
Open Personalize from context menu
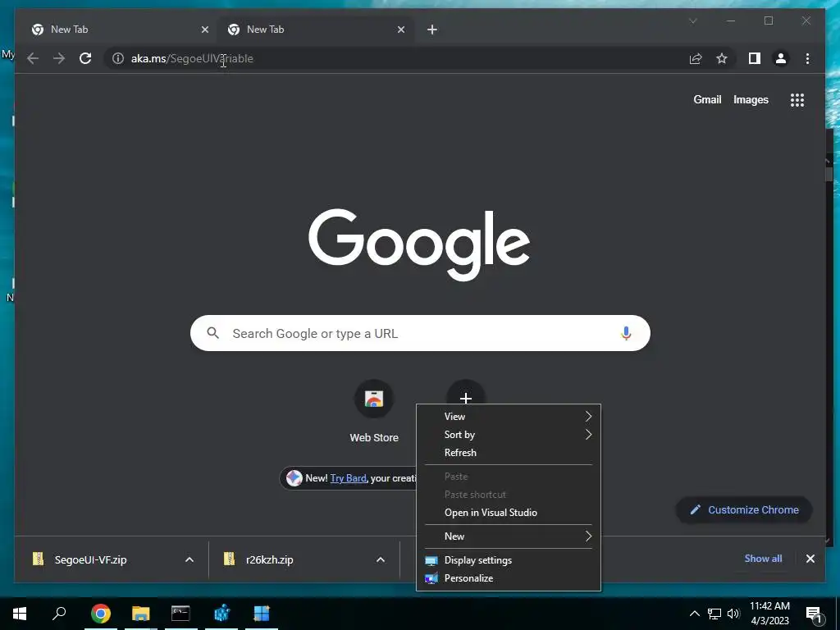coord(509,578)
